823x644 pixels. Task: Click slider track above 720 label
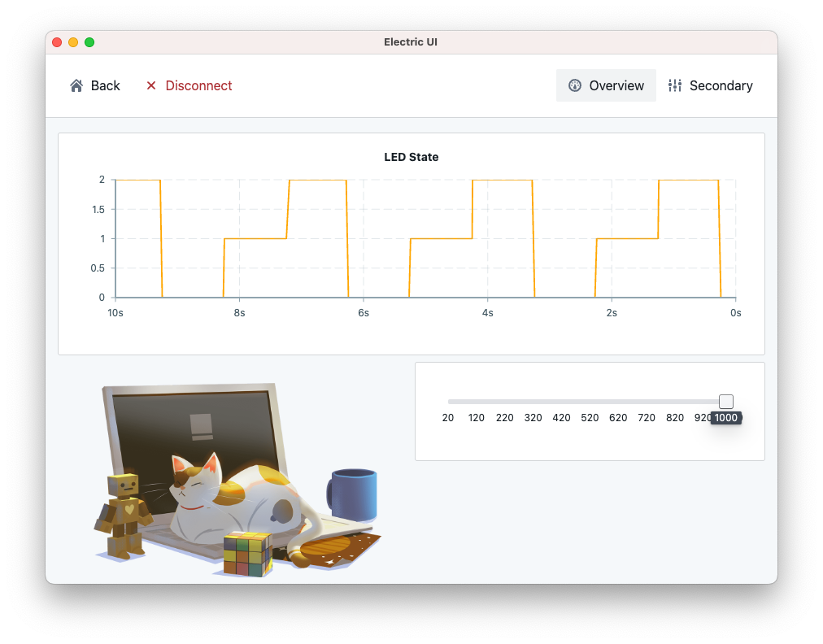tap(647, 402)
